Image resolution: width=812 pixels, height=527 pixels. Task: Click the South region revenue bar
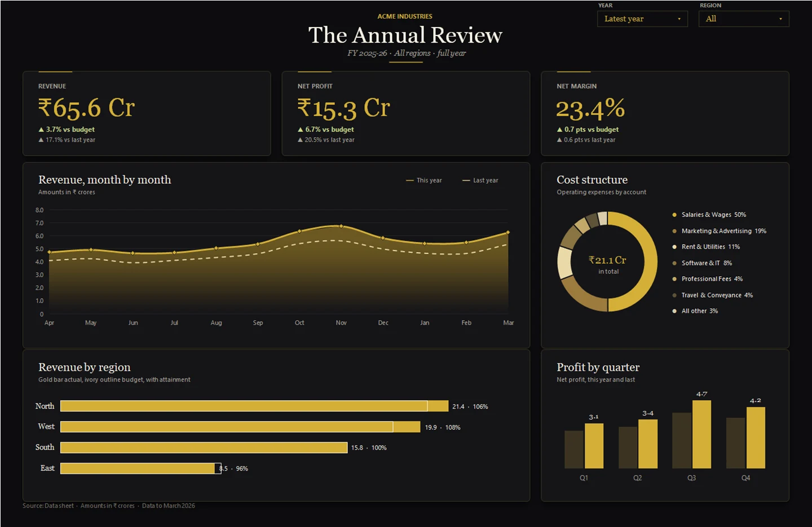204,448
